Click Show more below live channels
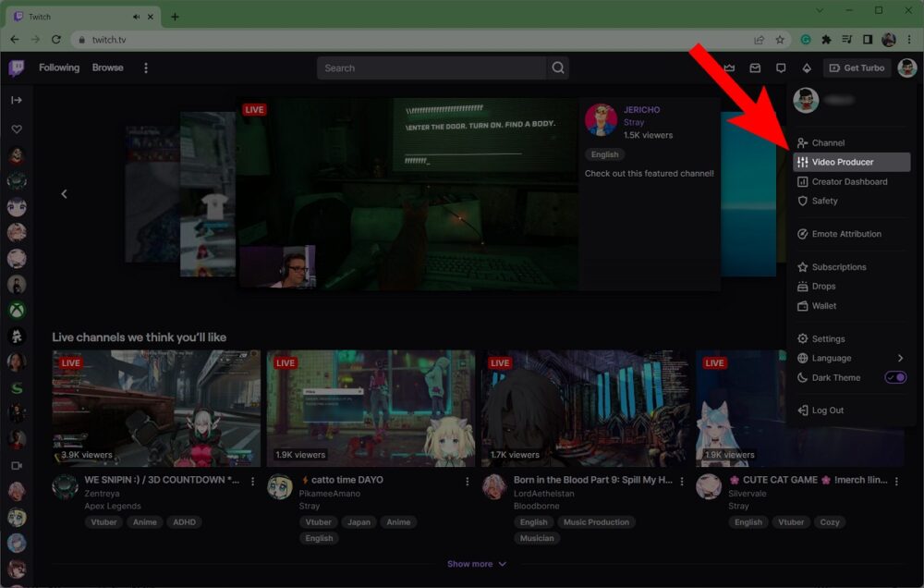Image resolution: width=924 pixels, height=588 pixels. [477, 563]
